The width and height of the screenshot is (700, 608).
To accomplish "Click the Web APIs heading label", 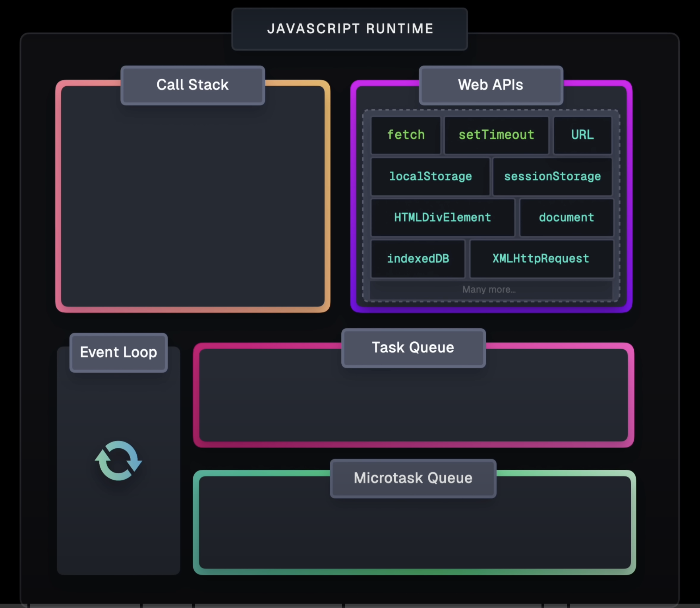I will [491, 85].
